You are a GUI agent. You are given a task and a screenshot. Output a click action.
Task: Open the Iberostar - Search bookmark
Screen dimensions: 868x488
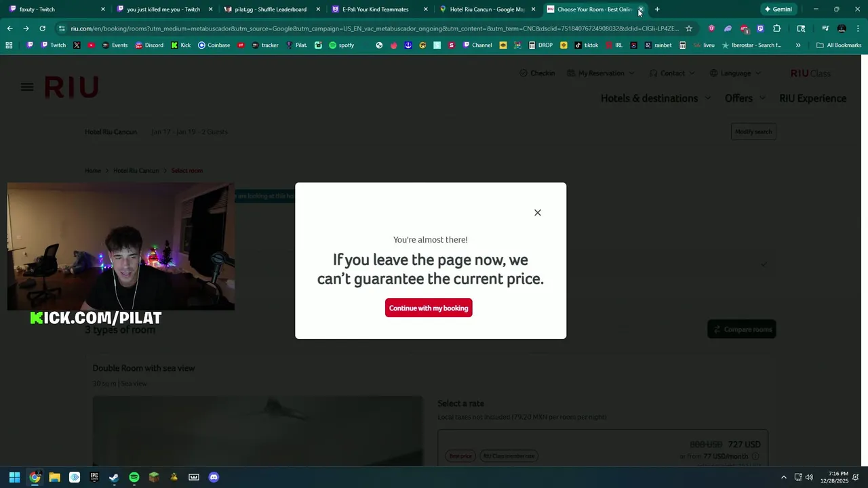[x=751, y=45]
